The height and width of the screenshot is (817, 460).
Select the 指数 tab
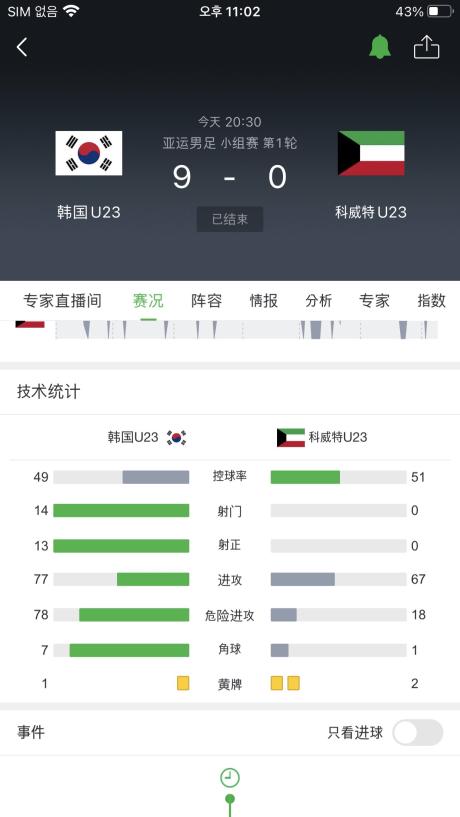[432, 301]
